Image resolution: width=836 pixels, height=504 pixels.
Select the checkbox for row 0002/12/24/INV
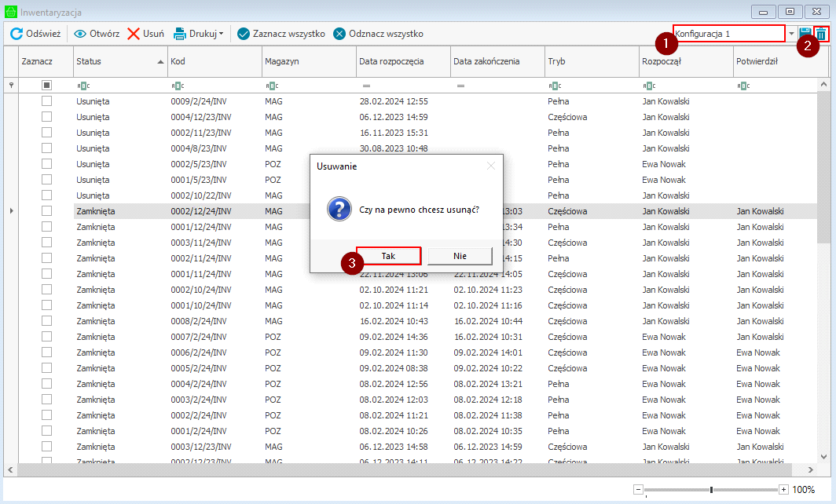(x=47, y=211)
